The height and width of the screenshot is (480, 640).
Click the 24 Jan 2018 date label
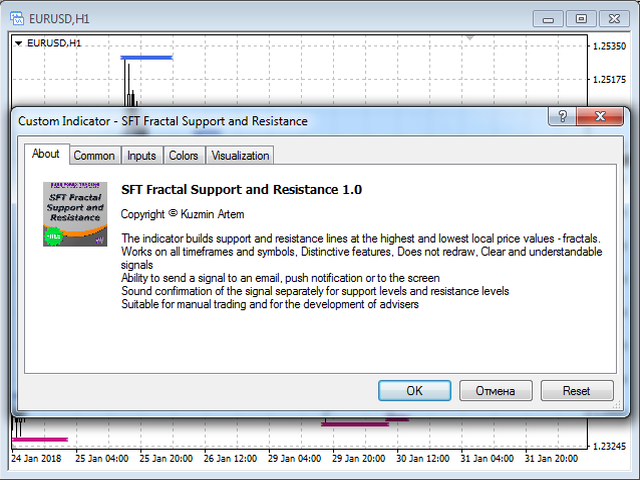coord(36,459)
